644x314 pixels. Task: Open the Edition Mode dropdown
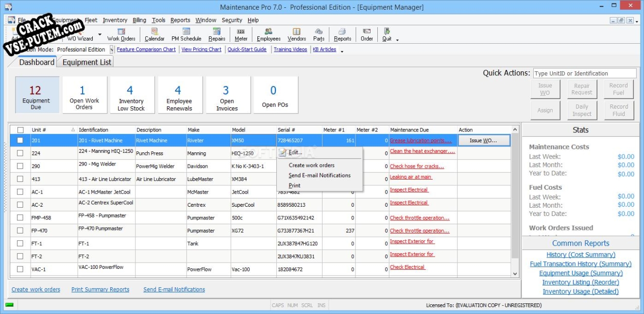pyautogui.click(x=112, y=50)
